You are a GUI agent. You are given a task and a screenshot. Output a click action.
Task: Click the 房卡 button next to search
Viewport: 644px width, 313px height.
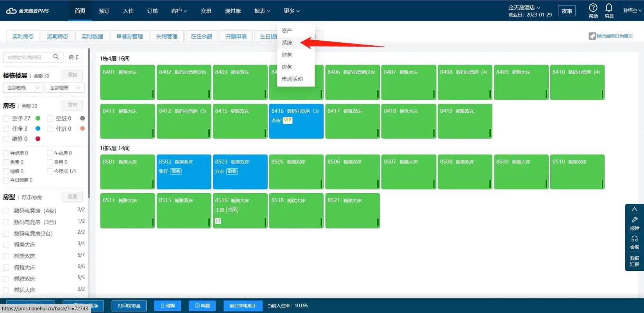pyautogui.click(x=74, y=57)
